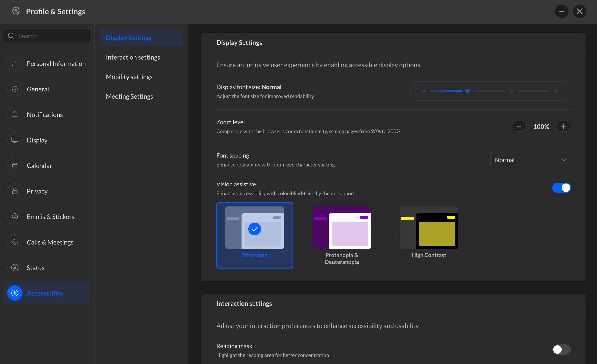Viewport: 597px width, 364px height.
Task: Click the Personal Information person icon
Action: (15, 64)
